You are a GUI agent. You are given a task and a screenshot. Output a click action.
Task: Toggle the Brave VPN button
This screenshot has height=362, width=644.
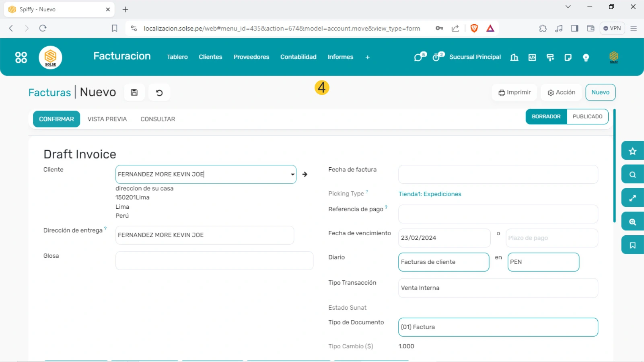[x=612, y=28]
